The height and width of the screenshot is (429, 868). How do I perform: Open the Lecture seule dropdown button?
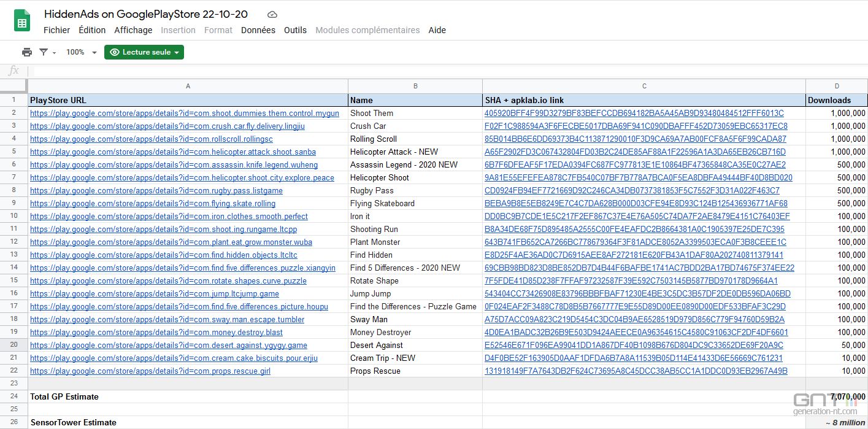pos(144,52)
